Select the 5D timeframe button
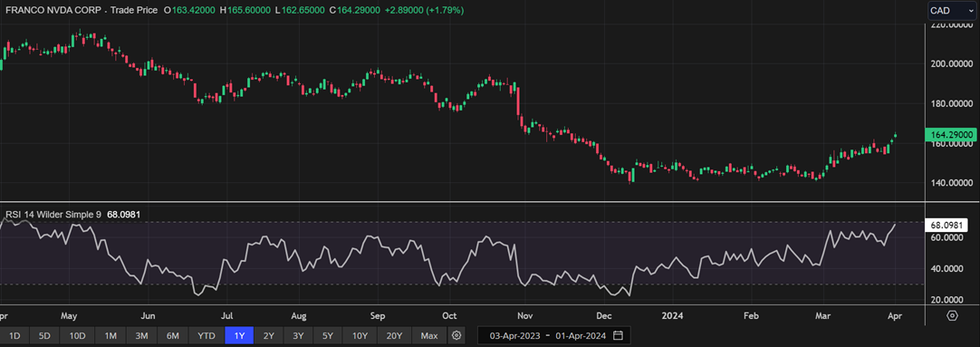Image resolution: width=980 pixels, height=347 pixels. pyautogui.click(x=44, y=336)
